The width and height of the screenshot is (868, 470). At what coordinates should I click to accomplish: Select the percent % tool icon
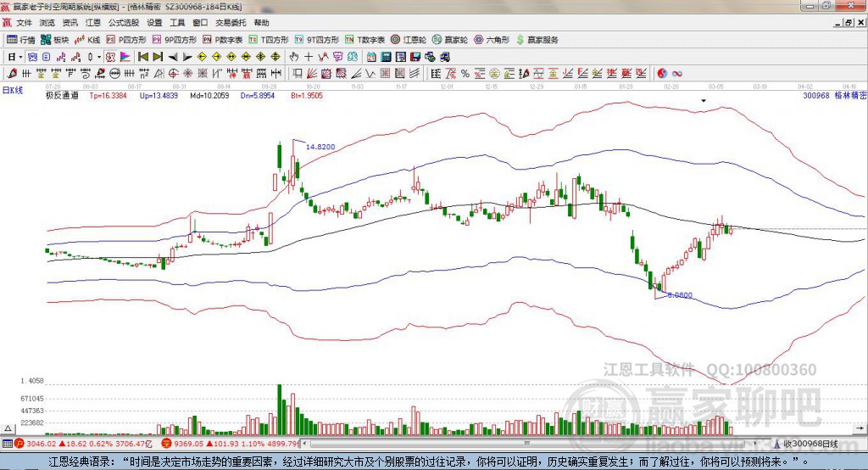click(x=465, y=73)
